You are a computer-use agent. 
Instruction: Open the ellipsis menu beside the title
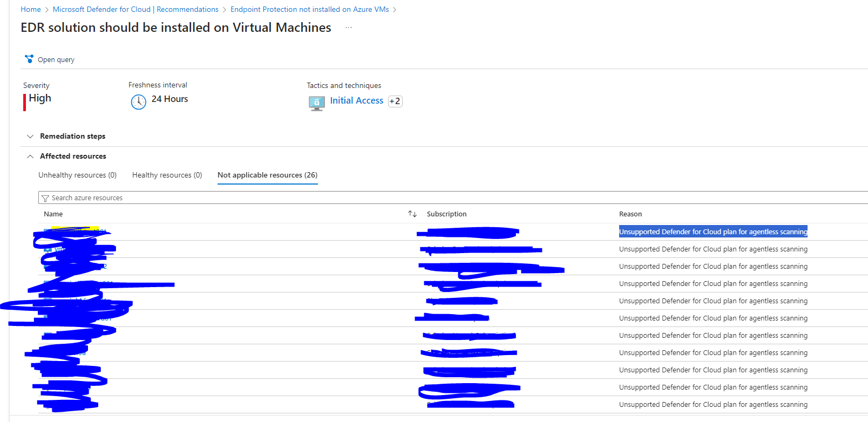click(x=349, y=28)
